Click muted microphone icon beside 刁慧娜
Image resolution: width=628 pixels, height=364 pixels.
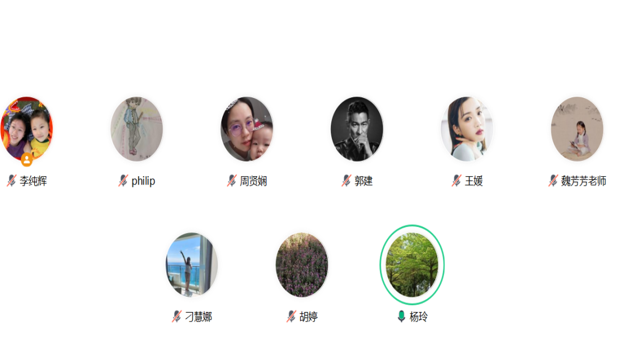pos(177,316)
